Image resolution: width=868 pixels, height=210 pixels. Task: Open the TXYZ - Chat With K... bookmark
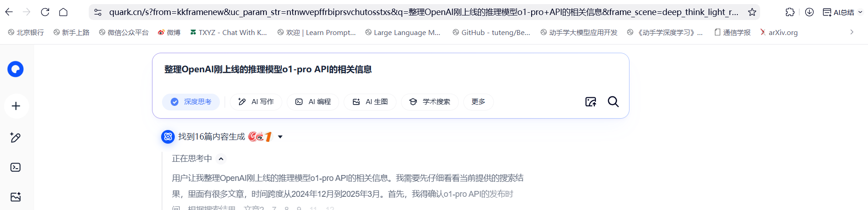pos(228,32)
